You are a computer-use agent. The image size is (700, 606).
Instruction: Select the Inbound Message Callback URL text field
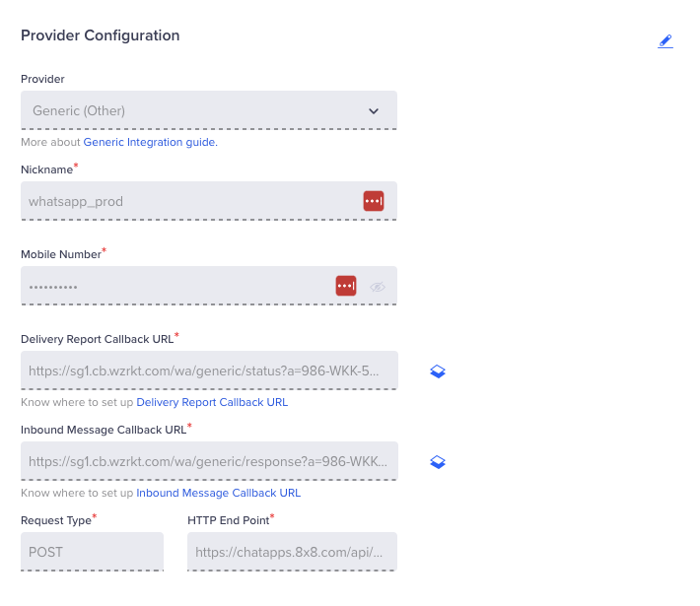[209, 461]
